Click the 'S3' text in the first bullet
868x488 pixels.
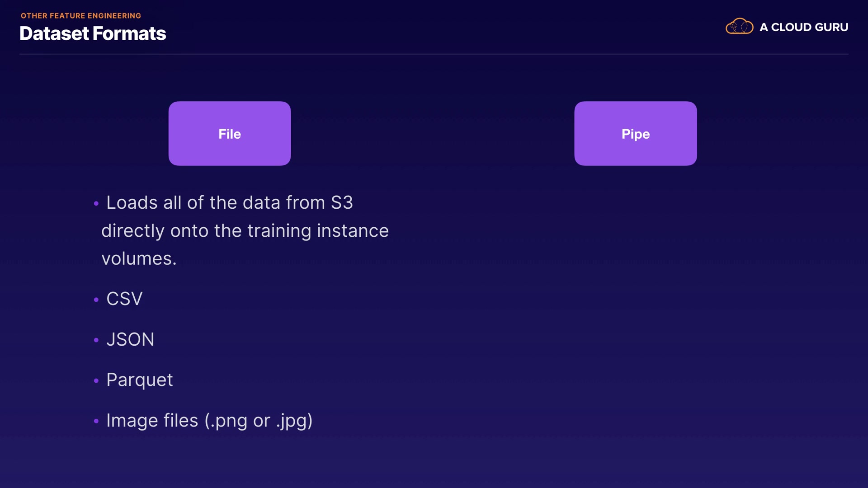[342, 203]
